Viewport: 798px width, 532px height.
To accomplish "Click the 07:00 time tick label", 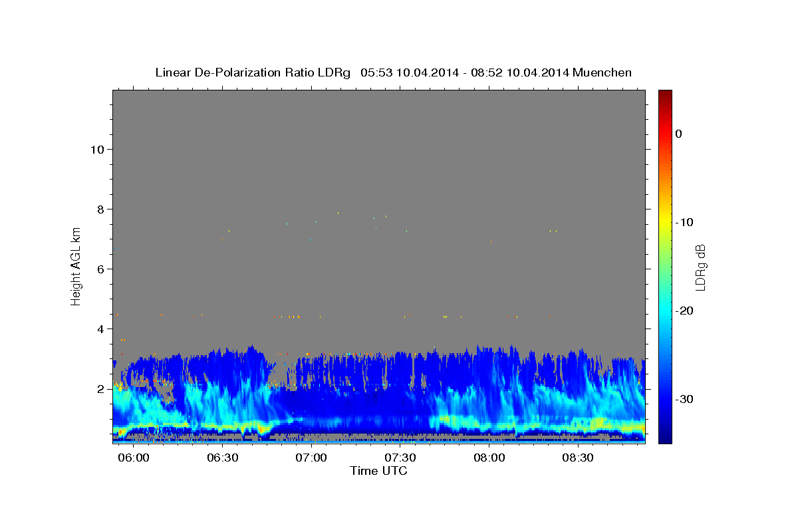I will 311,458.
